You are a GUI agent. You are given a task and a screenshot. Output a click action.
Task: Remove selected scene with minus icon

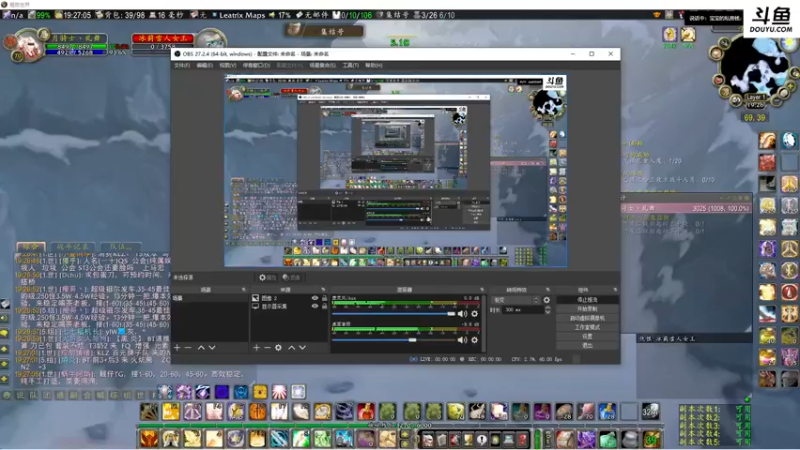188,347
